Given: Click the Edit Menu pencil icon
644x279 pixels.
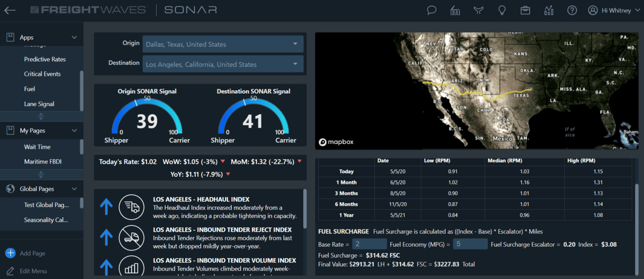Looking at the screenshot, I should tap(10, 270).
